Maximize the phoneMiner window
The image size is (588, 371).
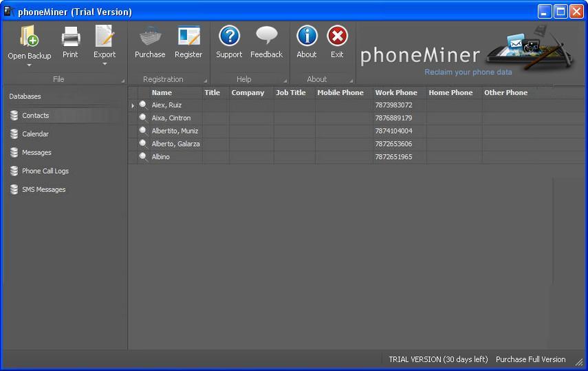click(x=561, y=12)
